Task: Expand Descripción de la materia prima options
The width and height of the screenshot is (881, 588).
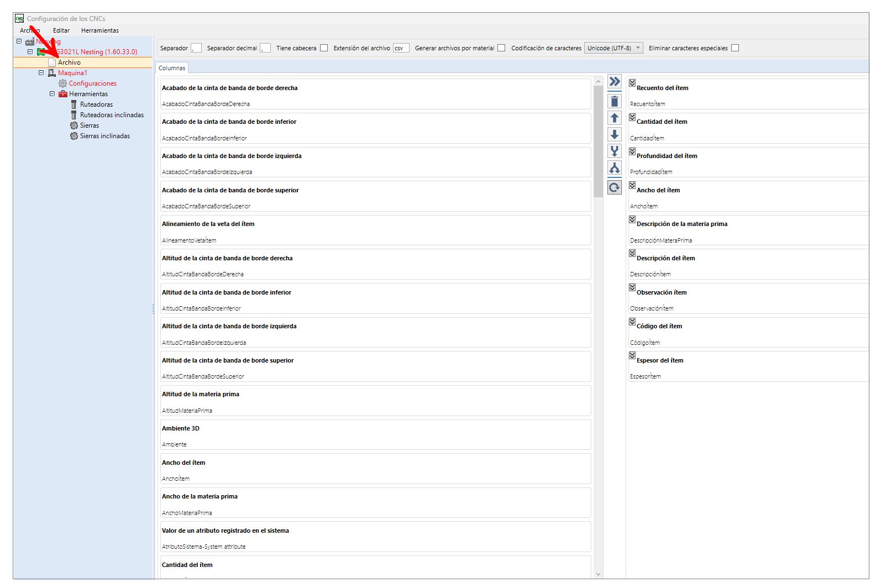Action: pyautogui.click(x=632, y=219)
